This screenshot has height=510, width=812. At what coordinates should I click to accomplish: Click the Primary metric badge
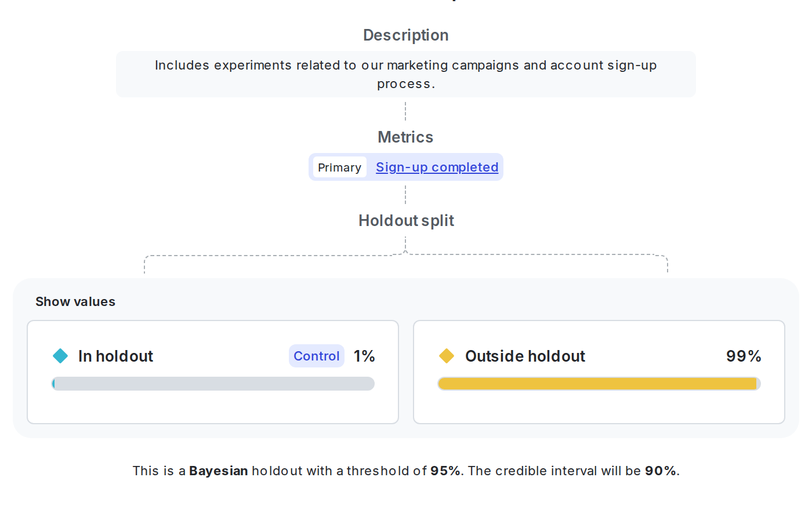(x=339, y=167)
